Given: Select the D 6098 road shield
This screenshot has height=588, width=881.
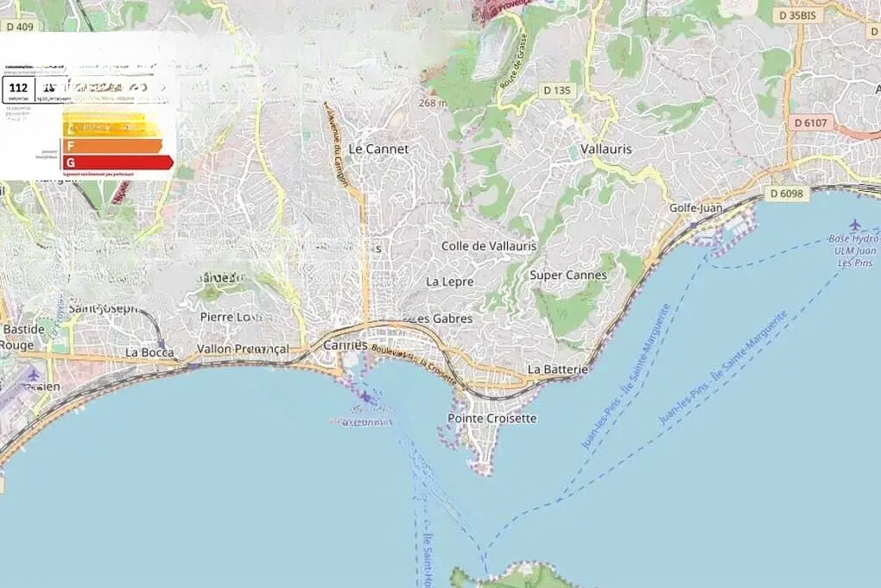Looking at the screenshot, I should 787,193.
